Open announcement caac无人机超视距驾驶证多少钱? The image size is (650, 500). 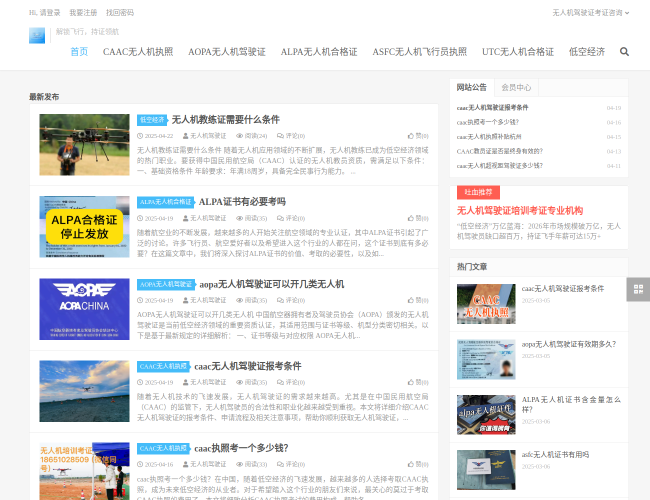[500, 166]
